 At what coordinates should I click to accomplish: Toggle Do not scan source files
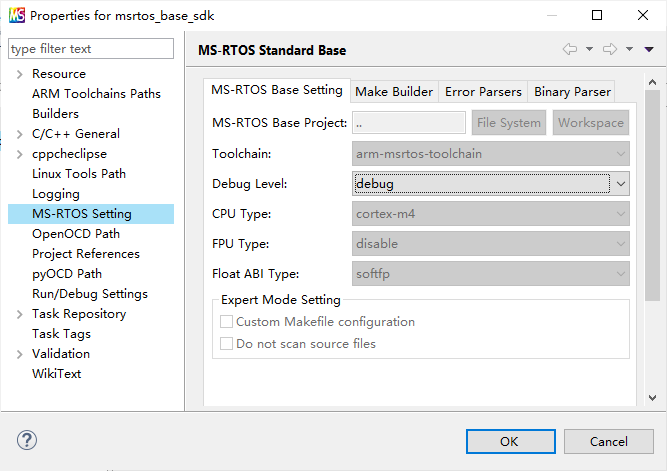point(226,344)
